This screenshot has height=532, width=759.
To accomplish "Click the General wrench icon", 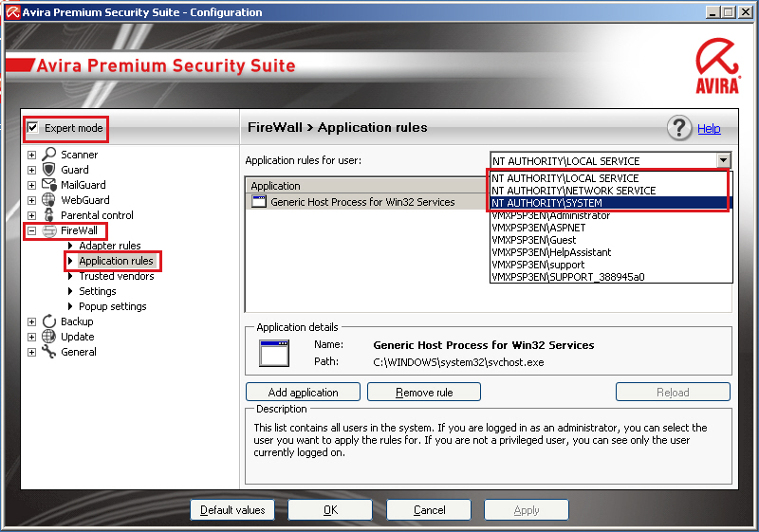I will [49, 352].
